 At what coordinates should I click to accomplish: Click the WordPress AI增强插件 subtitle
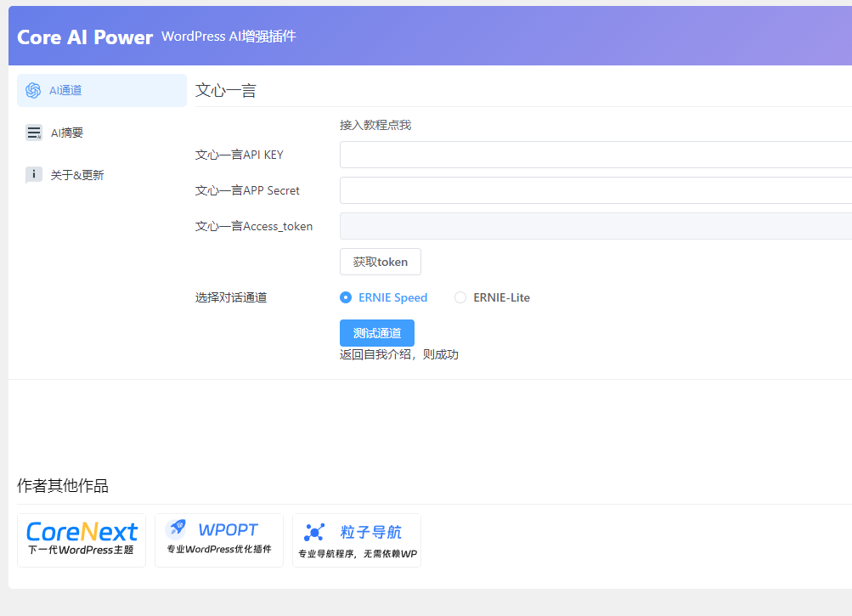(x=229, y=37)
